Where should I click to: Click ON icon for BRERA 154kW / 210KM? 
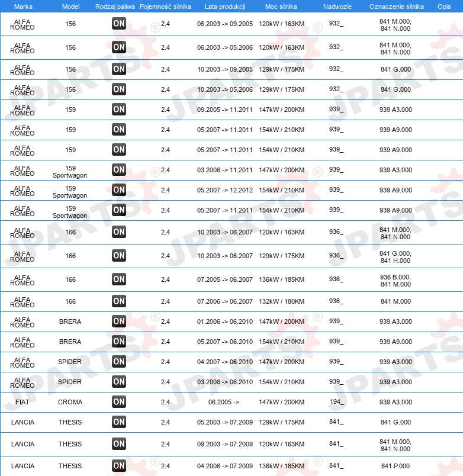(x=118, y=341)
